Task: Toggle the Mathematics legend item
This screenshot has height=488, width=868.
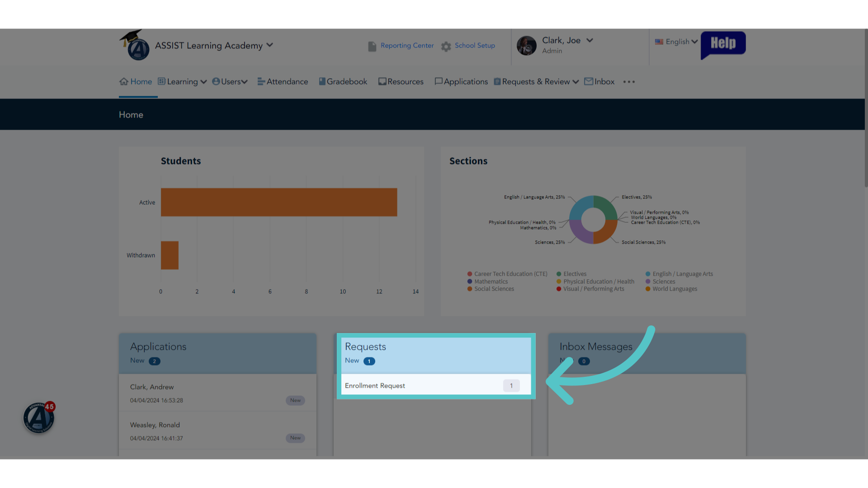Action: click(488, 282)
